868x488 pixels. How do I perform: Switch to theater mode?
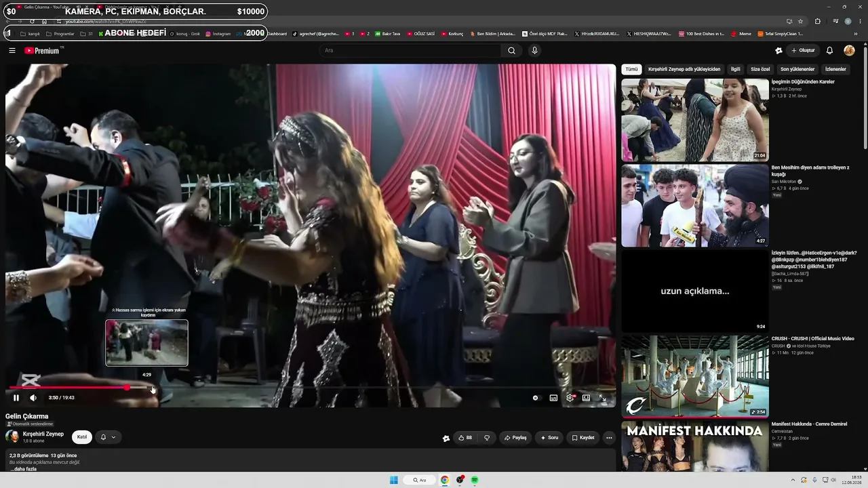pyautogui.click(x=586, y=398)
